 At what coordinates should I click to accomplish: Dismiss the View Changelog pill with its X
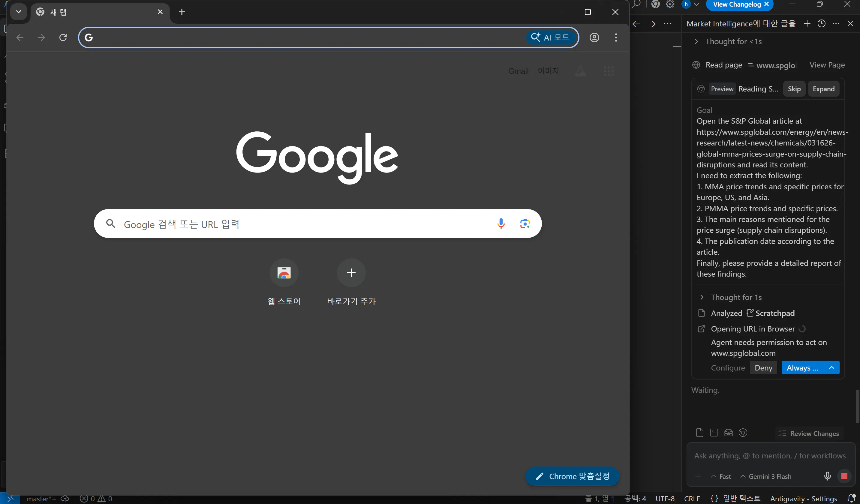click(x=766, y=4)
